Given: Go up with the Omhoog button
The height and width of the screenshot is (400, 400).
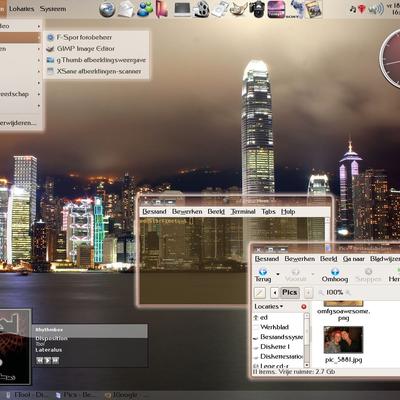Looking at the screenshot, I should (335, 275).
